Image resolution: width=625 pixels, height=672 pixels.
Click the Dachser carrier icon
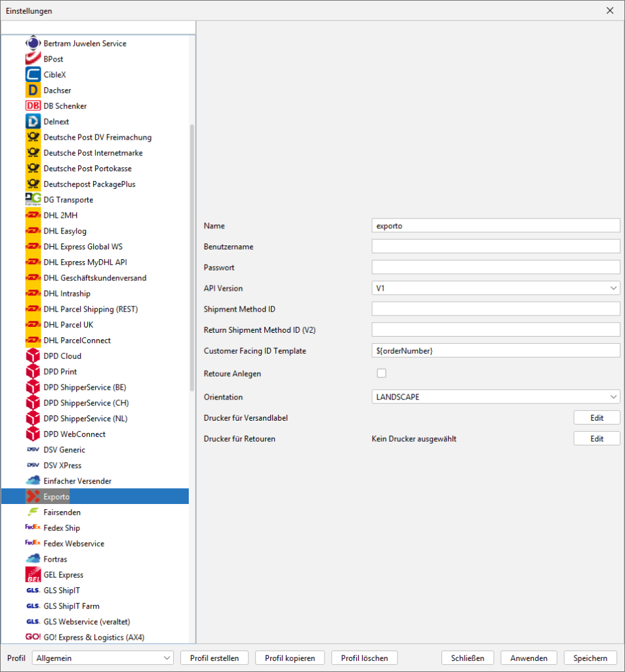(x=33, y=90)
